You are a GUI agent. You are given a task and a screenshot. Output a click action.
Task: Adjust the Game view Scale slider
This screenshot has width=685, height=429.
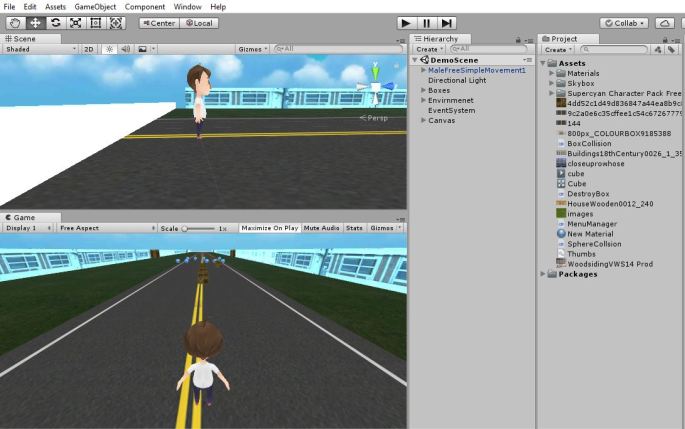pos(196,228)
